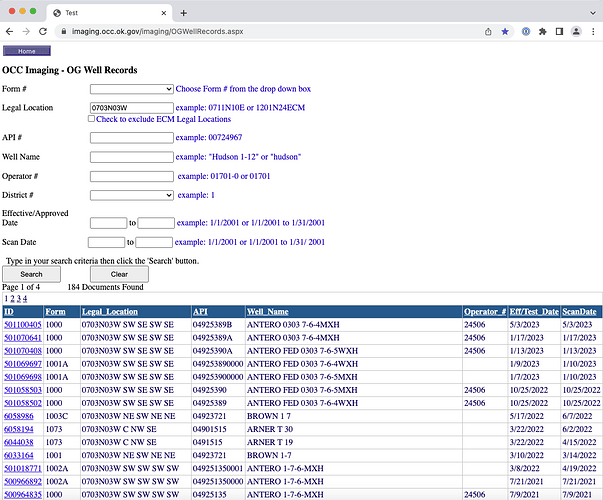Click the lock icon in address bar
Screen dimensions: 603x500
[x=64, y=32]
